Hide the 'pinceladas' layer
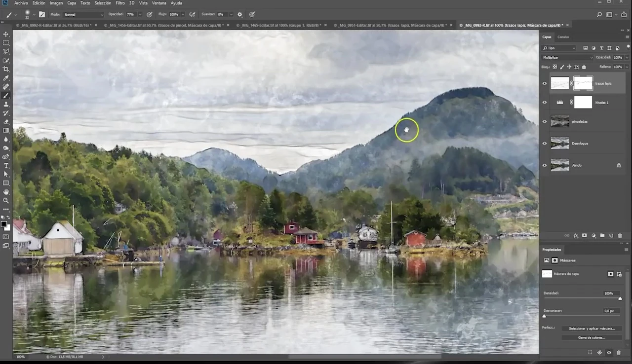Viewport: 632px width, 364px height. pyautogui.click(x=545, y=121)
